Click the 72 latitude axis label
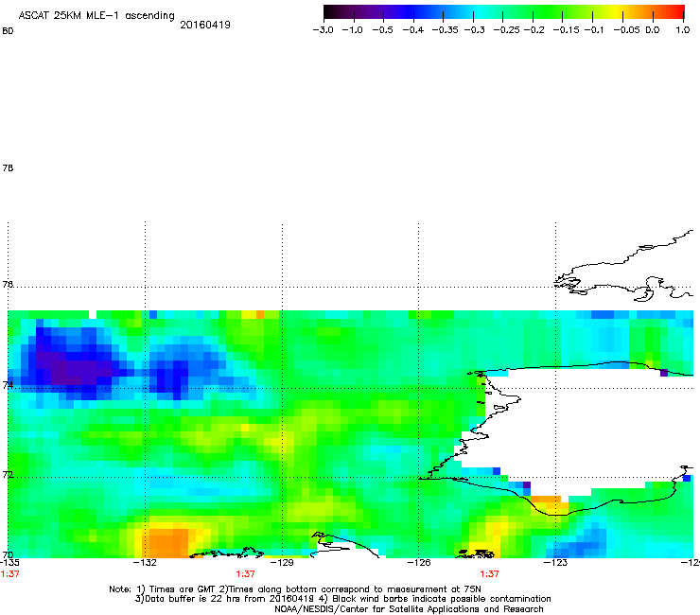Screen dimensions: 700x615 point(8,474)
